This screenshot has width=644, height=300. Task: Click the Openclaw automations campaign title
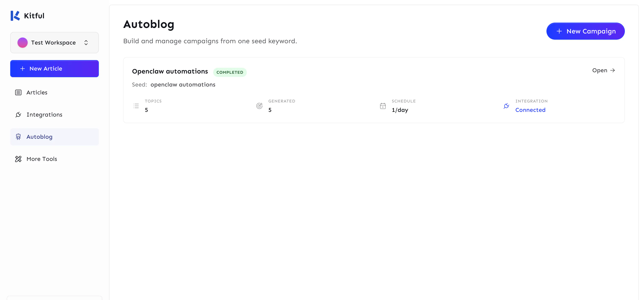click(x=170, y=72)
